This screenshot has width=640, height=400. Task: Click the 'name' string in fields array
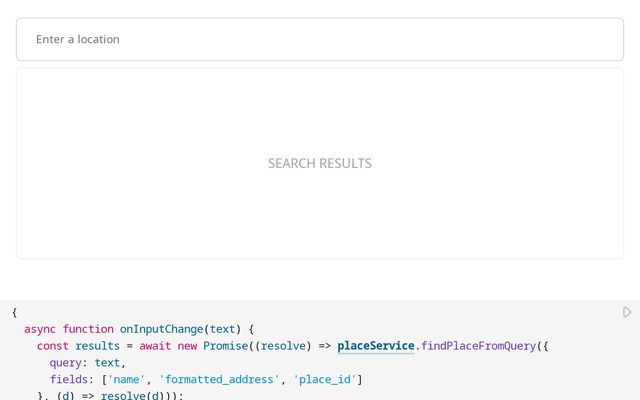(x=127, y=380)
